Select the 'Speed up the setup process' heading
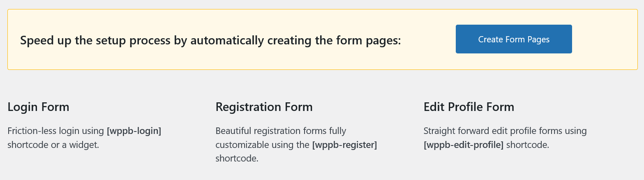644x180 pixels. [210, 41]
